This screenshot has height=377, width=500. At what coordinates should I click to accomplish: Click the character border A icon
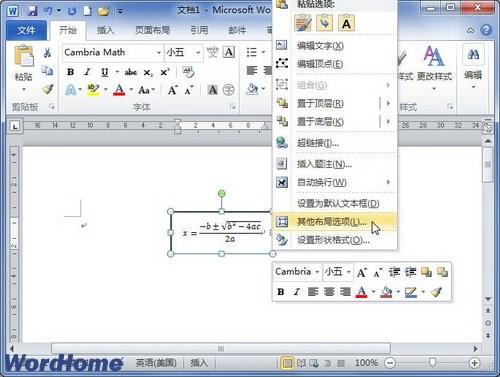(229, 52)
